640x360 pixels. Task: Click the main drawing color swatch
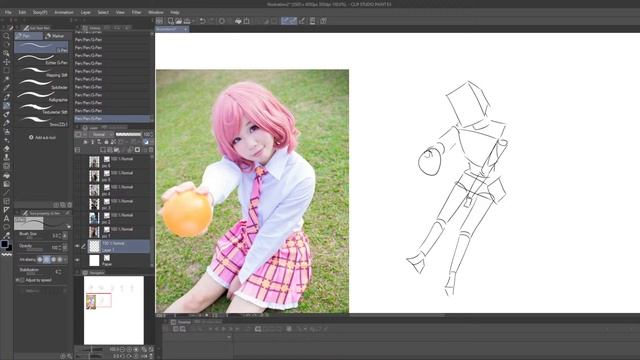(x=4, y=244)
